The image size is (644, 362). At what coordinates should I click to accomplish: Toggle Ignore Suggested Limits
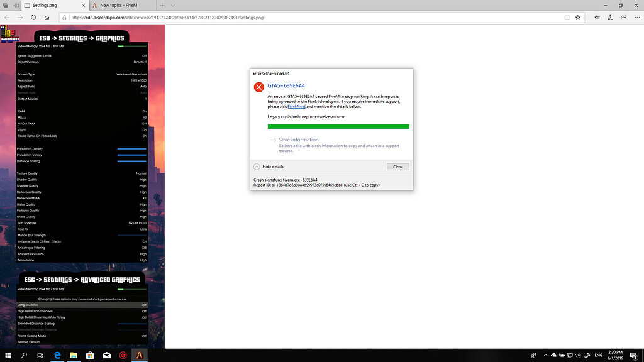point(82,56)
